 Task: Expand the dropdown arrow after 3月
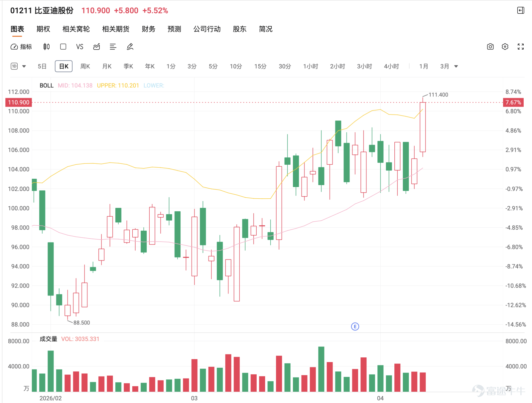tap(456, 66)
